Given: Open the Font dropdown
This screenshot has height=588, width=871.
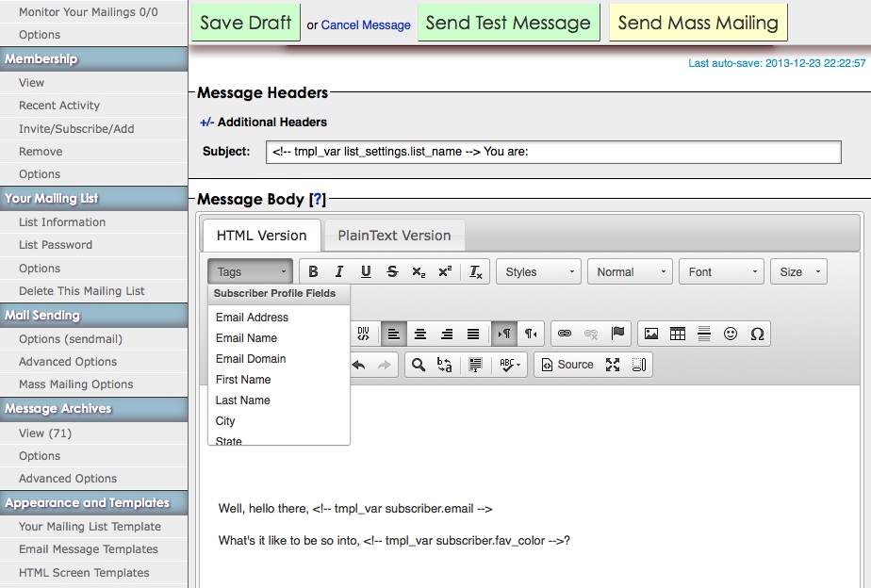Looking at the screenshot, I should (721, 271).
